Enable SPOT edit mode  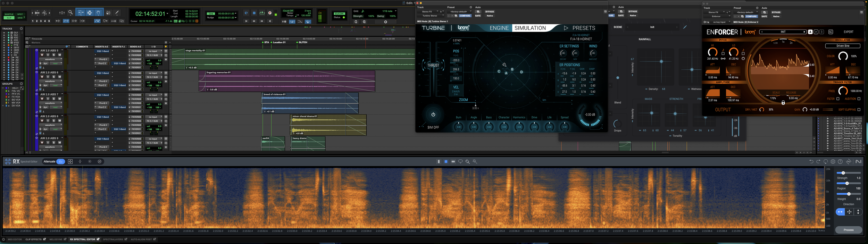(20, 14)
